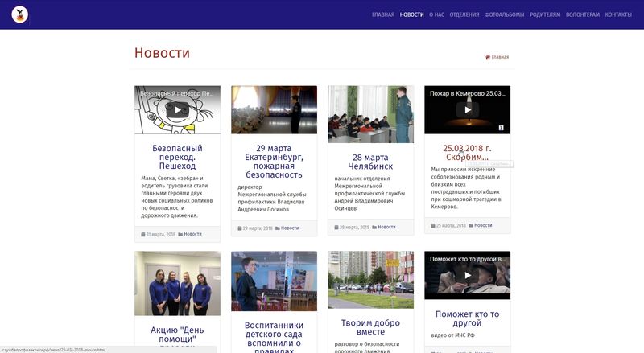Viewport: 644px width, 353px height.
Task: Click the calendar icon beside 29 марта, 2018
Action: (x=239, y=228)
